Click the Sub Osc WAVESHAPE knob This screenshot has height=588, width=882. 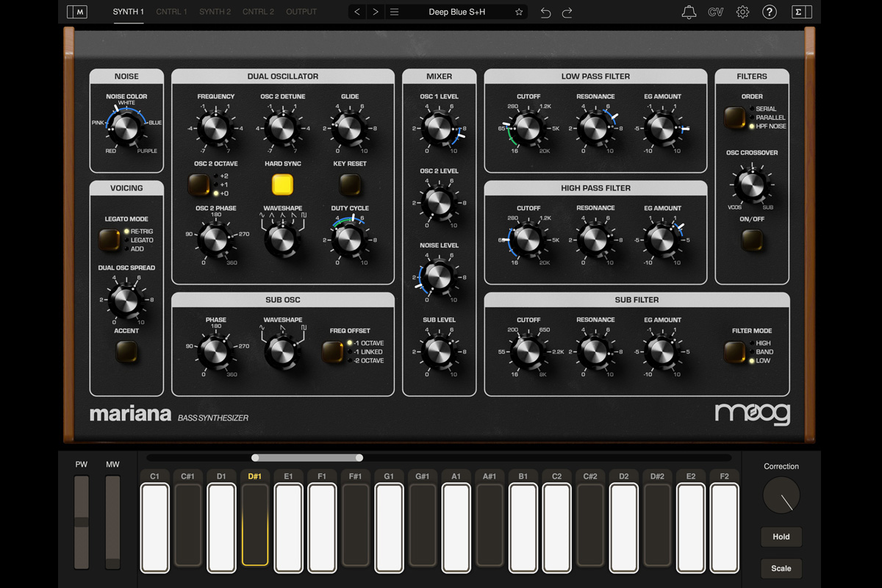pos(282,351)
